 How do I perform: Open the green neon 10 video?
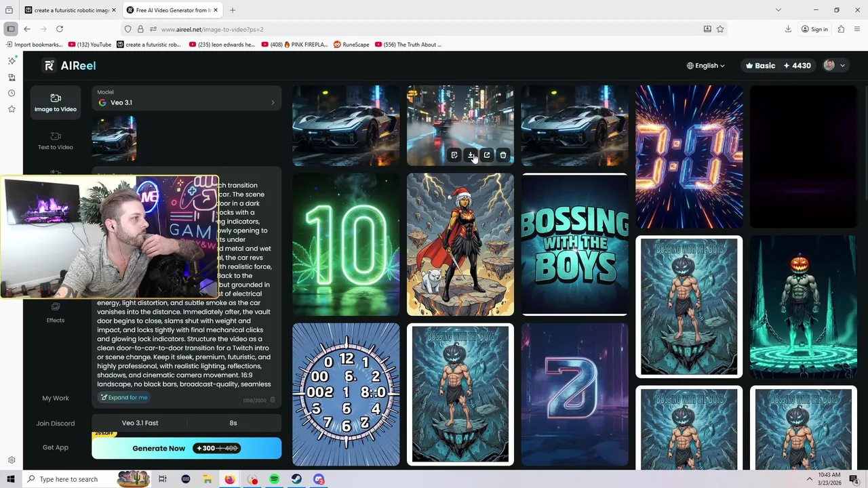(x=346, y=244)
